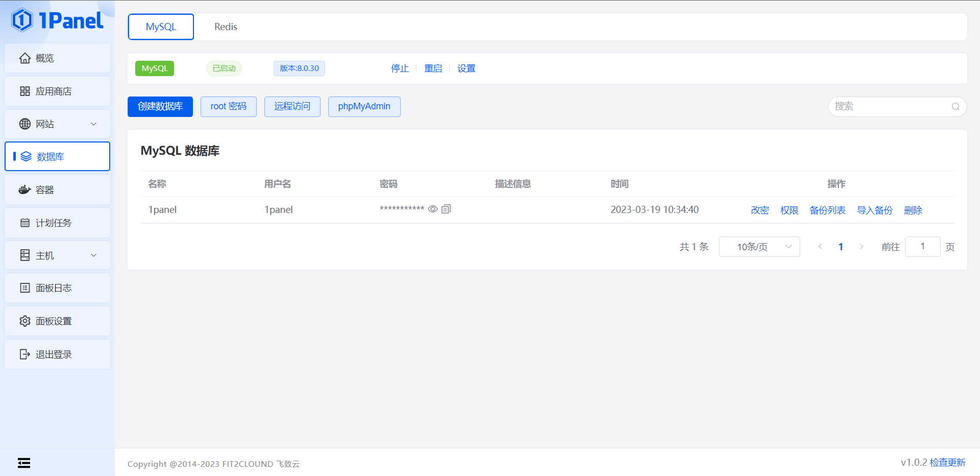Screen dimensions: 980x476
Task: Click 改密 for the 1panel database
Action: pyautogui.click(x=760, y=210)
